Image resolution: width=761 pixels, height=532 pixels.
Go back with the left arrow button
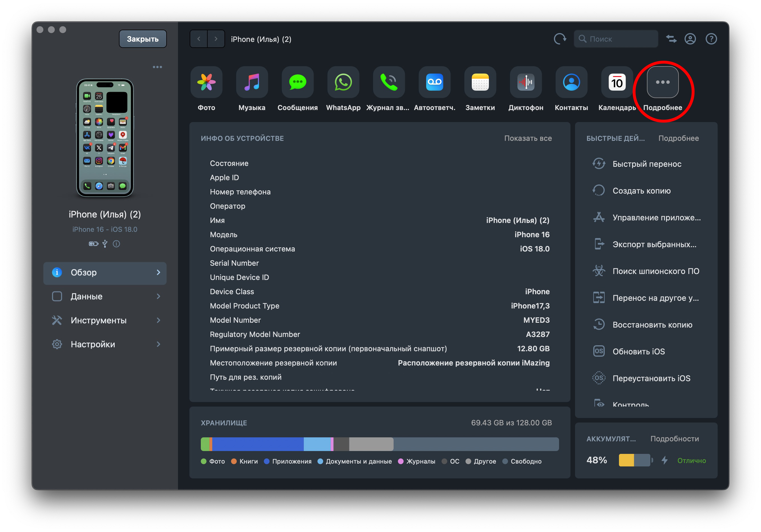pyautogui.click(x=199, y=39)
